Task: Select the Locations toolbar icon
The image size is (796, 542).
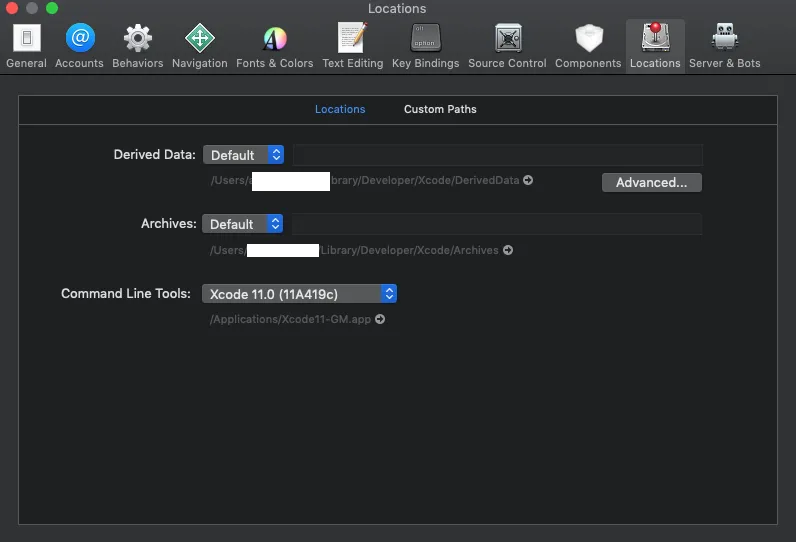Action: coord(655,46)
